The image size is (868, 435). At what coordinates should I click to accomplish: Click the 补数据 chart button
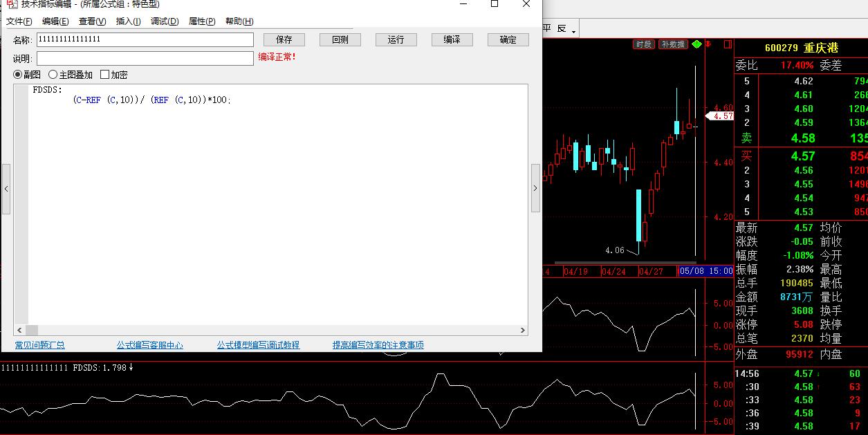pos(672,44)
